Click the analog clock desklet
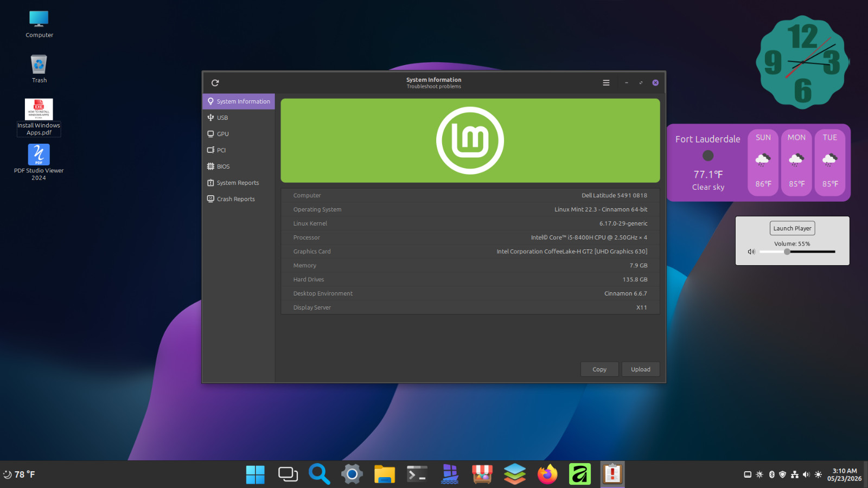 tap(803, 62)
